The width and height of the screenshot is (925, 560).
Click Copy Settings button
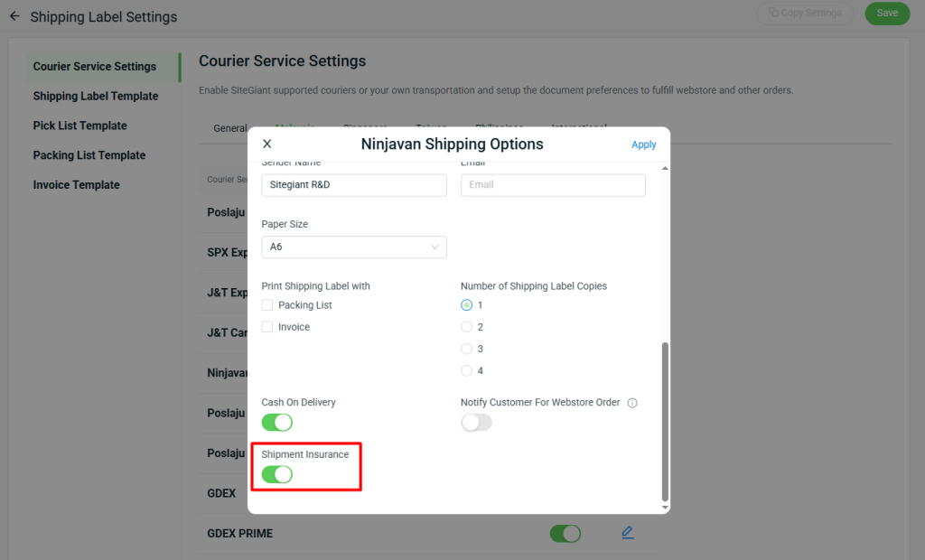805,13
